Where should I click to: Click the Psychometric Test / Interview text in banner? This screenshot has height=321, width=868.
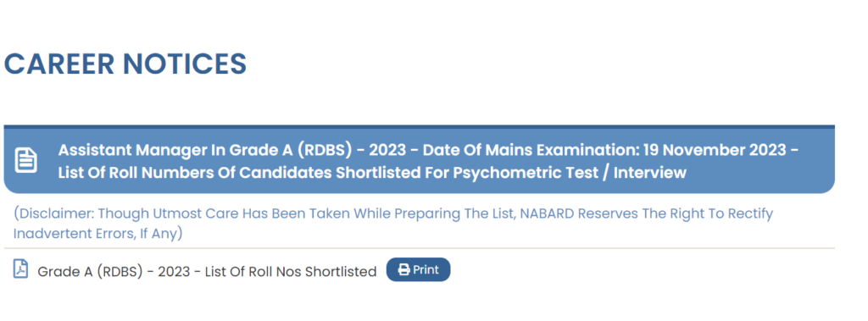pyautogui.click(x=570, y=173)
